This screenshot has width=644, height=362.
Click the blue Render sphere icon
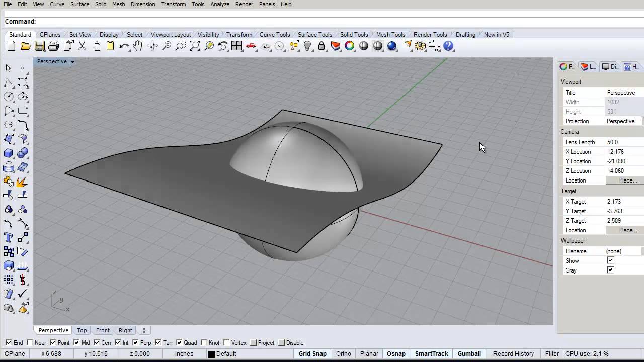coord(392,46)
